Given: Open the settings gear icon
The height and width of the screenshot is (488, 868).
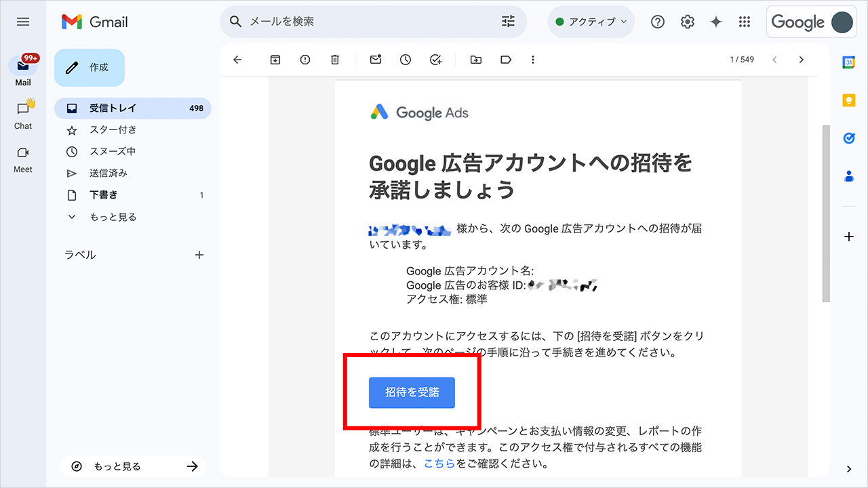Looking at the screenshot, I should coord(688,22).
